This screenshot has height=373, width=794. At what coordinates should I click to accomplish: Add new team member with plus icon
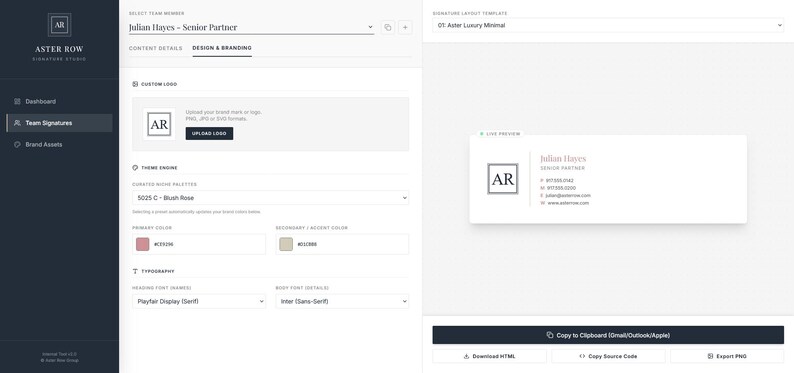coord(405,27)
